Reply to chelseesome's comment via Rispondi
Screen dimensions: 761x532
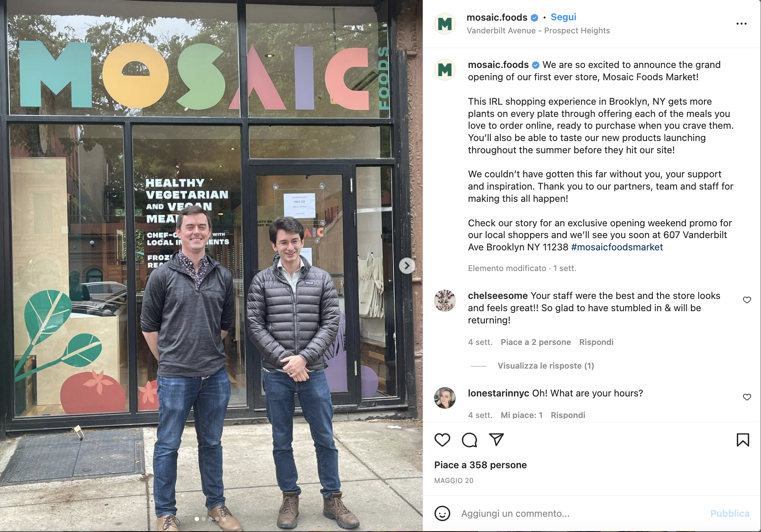(x=596, y=342)
